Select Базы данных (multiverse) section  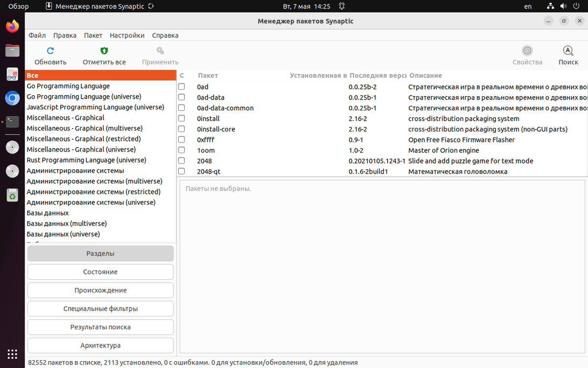[100, 224]
